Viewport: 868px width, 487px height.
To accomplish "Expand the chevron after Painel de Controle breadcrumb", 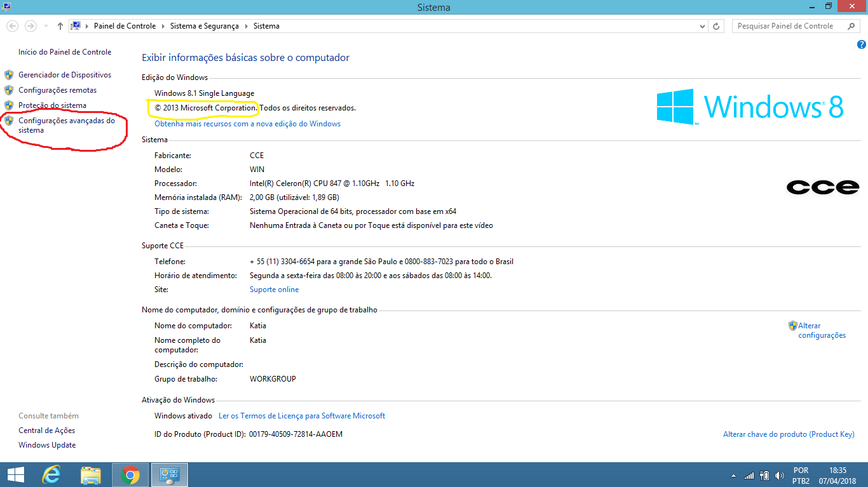I will point(163,26).
